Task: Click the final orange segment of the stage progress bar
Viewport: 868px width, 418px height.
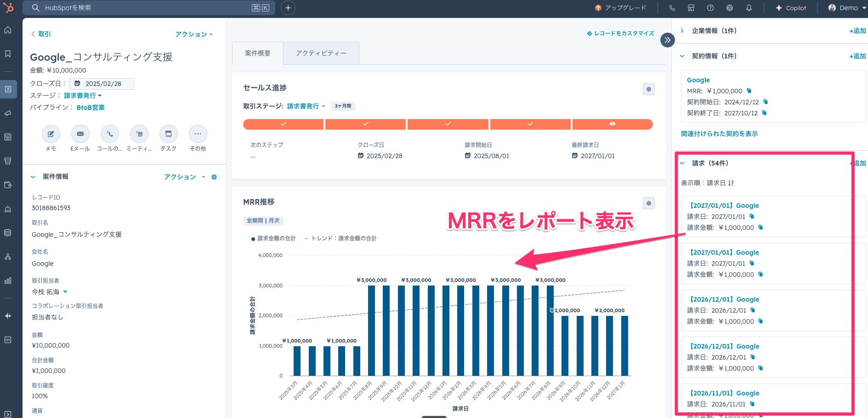Action: pos(613,124)
